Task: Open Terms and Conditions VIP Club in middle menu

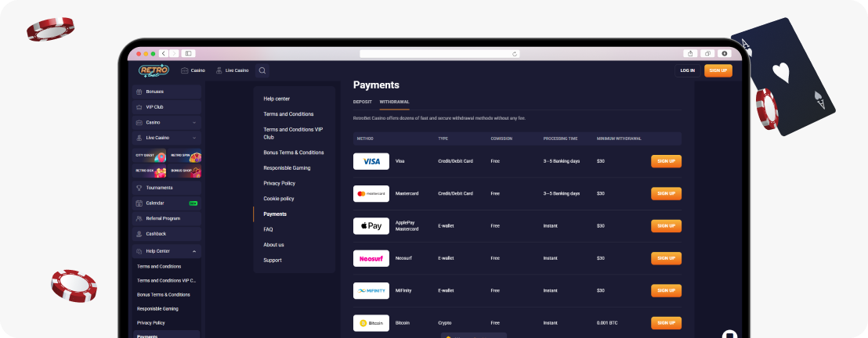Action: point(293,133)
